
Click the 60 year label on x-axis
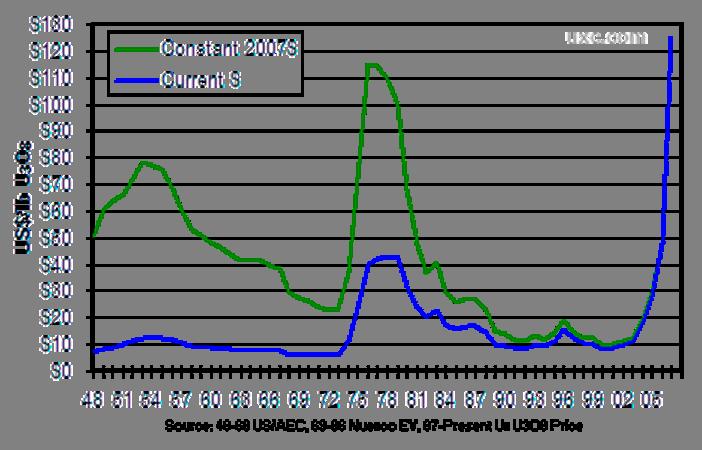click(x=210, y=400)
